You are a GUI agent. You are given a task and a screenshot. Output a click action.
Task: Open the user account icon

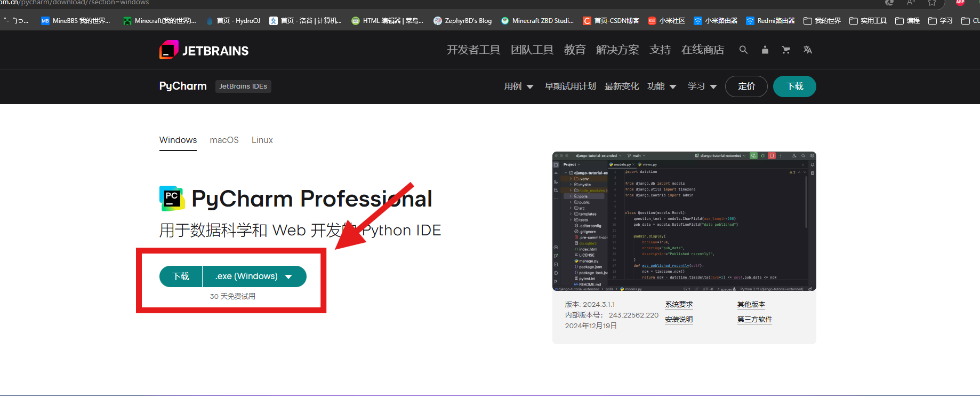coord(765,50)
